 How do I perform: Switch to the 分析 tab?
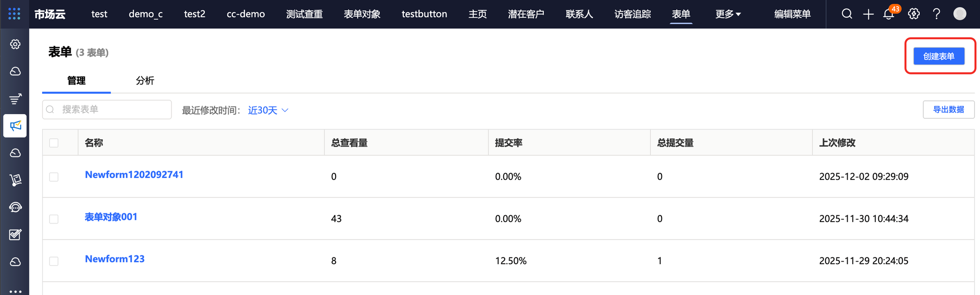click(x=145, y=81)
